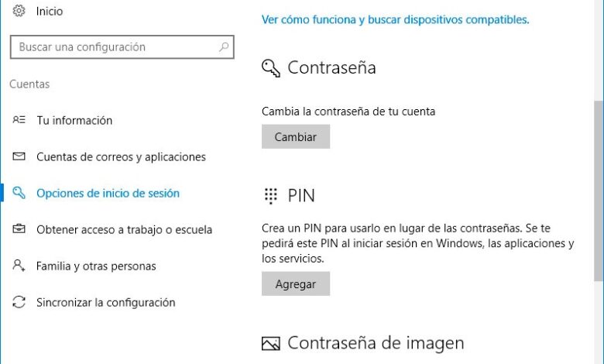Click the key icon beside Opciones de inicio de sesión
604x364 pixels.
click(x=19, y=193)
